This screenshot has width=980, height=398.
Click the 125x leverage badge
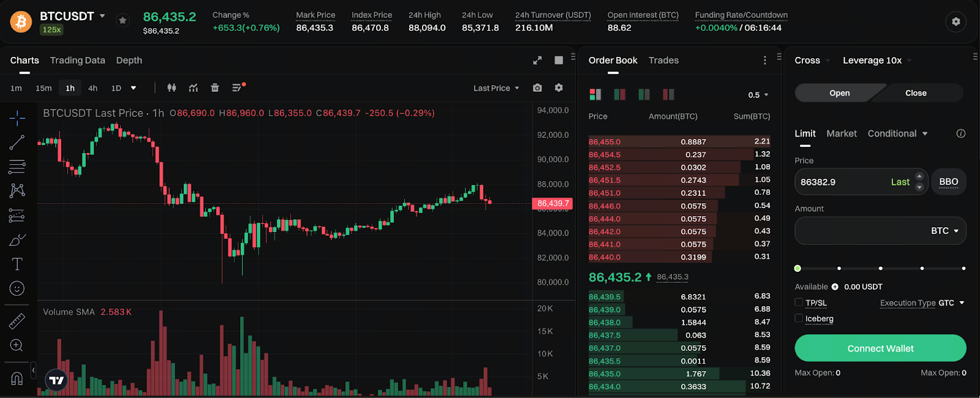(x=51, y=29)
